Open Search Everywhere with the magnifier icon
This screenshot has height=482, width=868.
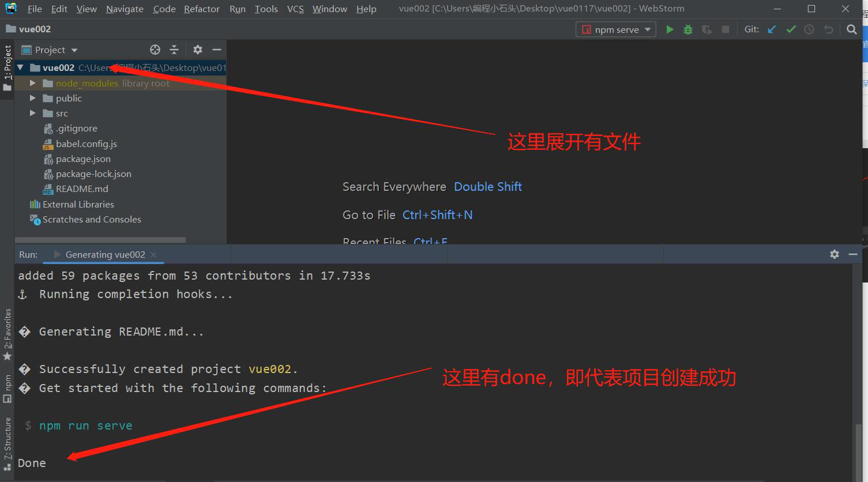pyautogui.click(x=852, y=29)
